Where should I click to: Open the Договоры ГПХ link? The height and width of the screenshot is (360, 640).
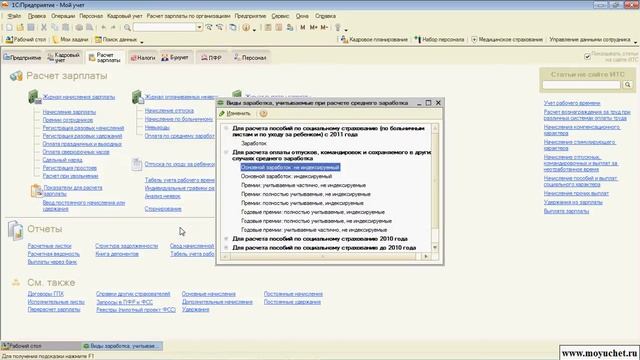click(46, 294)
